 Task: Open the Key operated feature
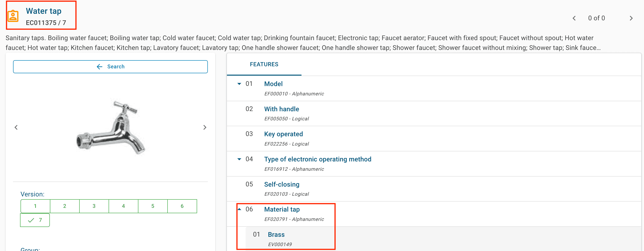[283, 134]
